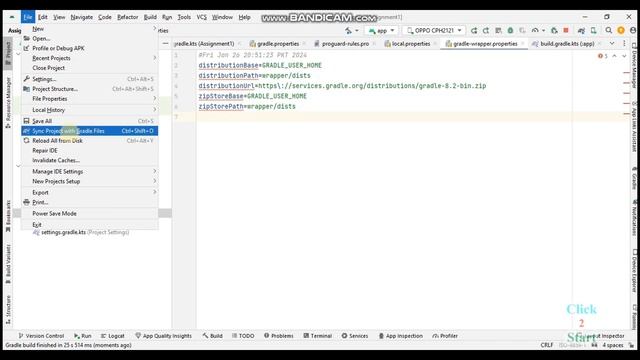Click the Search Everywhere magnifier icon

609,31
